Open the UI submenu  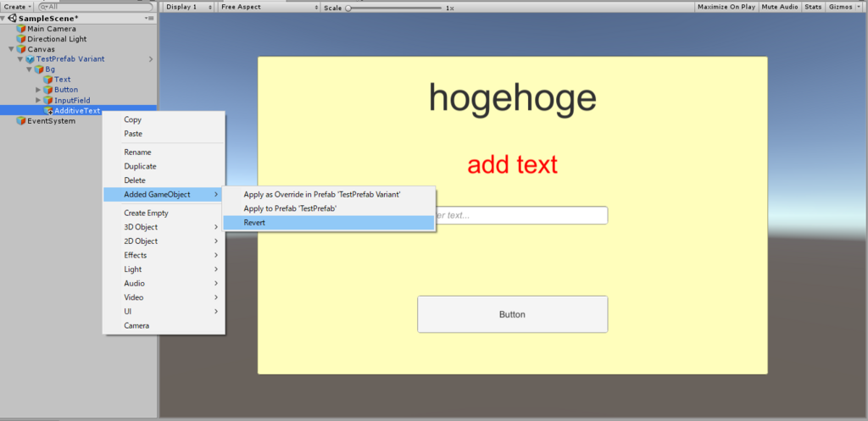coord(164,312)
